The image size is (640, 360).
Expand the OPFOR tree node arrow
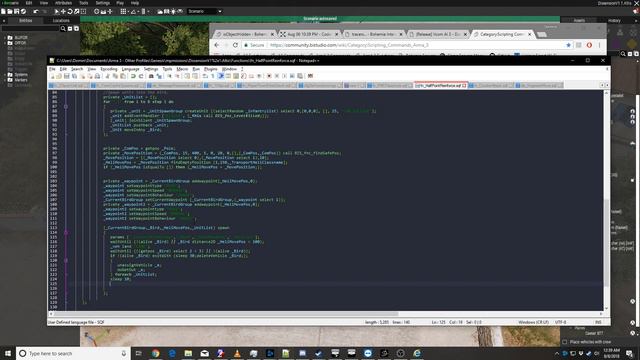5,43
